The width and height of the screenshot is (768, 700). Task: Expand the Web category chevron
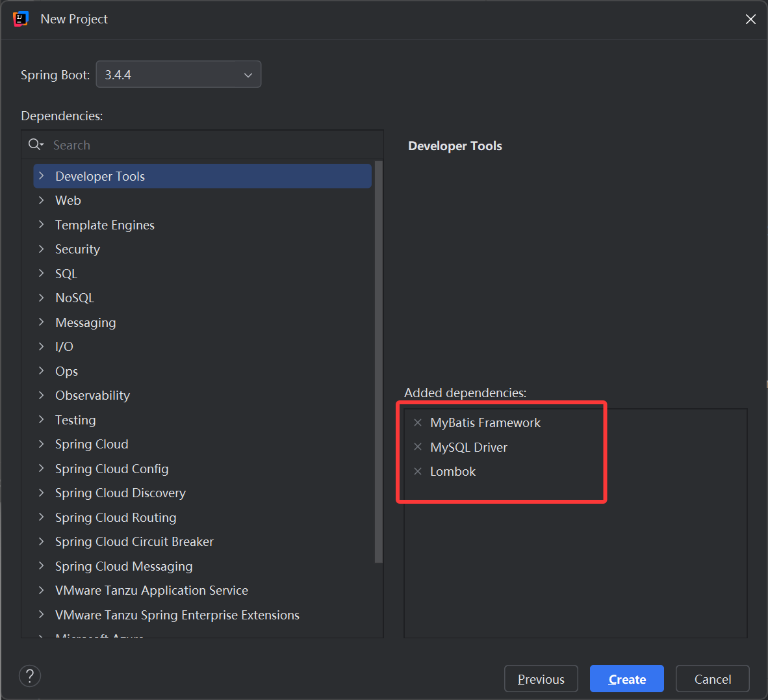coord(42,200)
